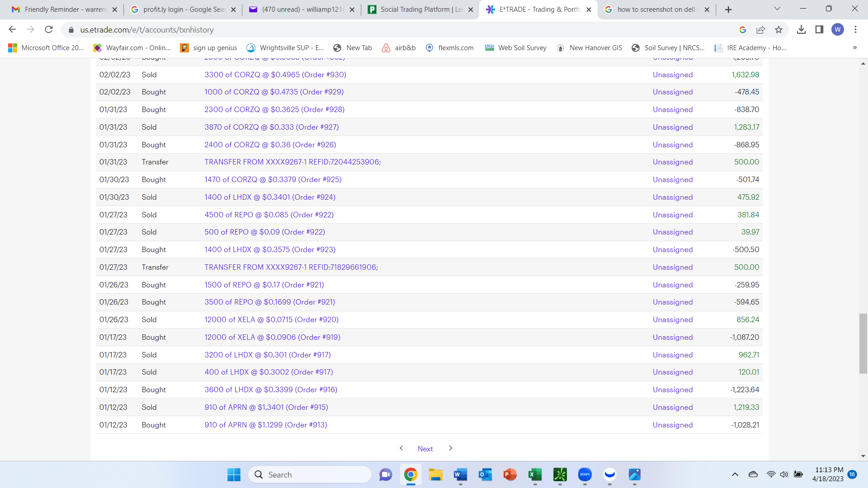Bookmark this page with star icon
Viewport: 868px width, 488px height.
click(x=778, y=30)
